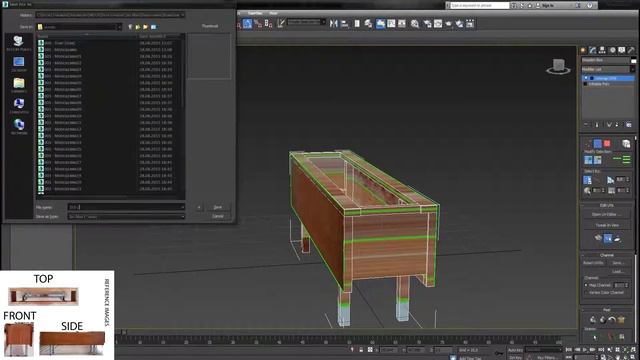Open the Curve Editor
The image size is (640, 360).
pos(391,24)
